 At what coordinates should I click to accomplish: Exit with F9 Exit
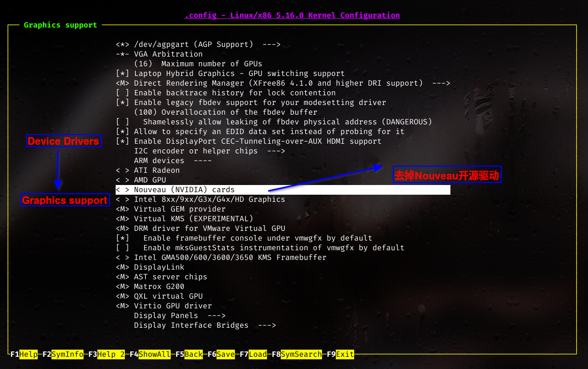point(344,354)
